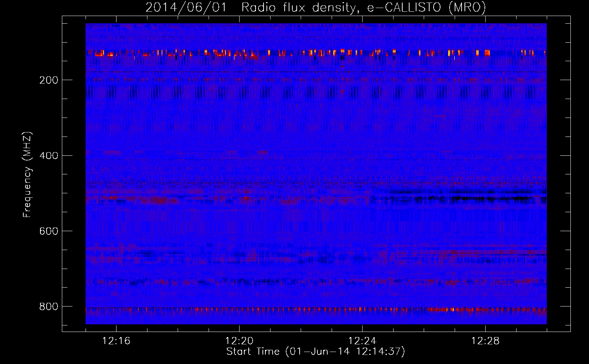Click the 600 frequency tick label

tap(49, 231)
